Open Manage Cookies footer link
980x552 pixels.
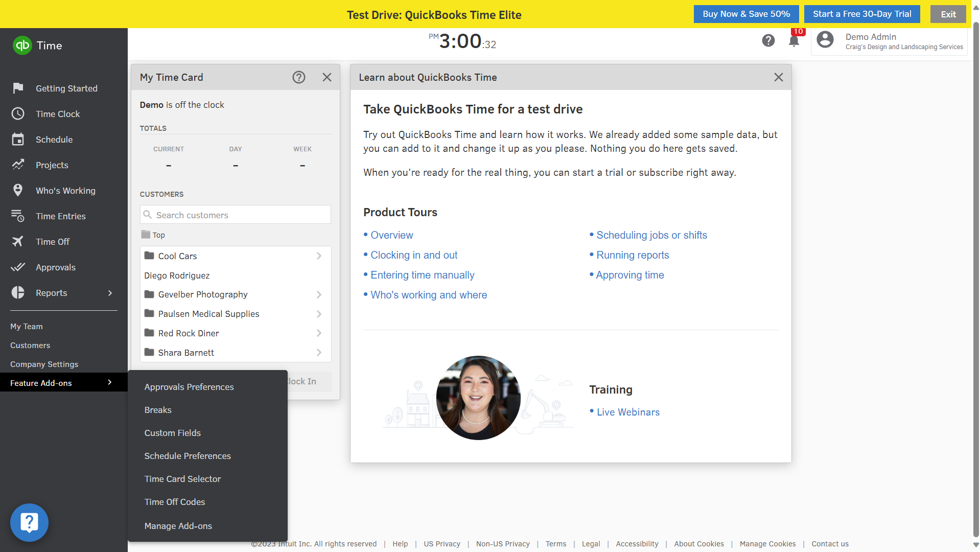[x=767, y=544]
